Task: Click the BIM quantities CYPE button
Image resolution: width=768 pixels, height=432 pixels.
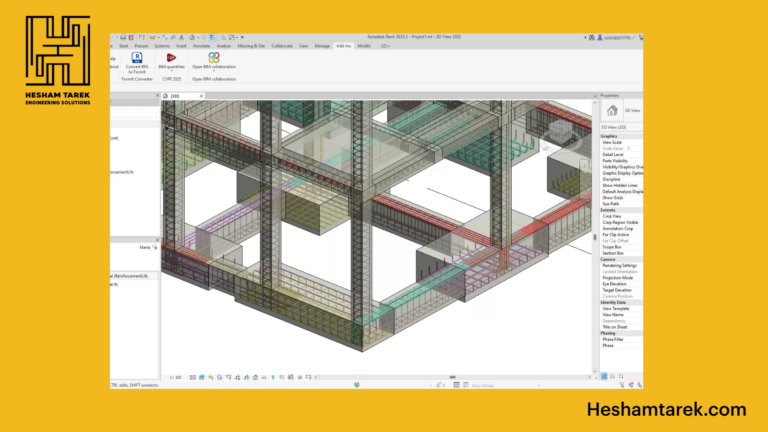Action: click(x=171, y=62)
